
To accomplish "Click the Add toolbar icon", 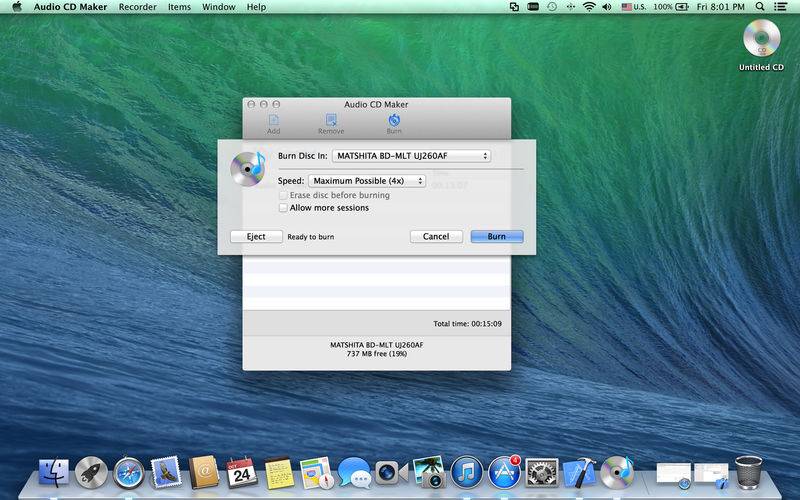I will 273,122.
